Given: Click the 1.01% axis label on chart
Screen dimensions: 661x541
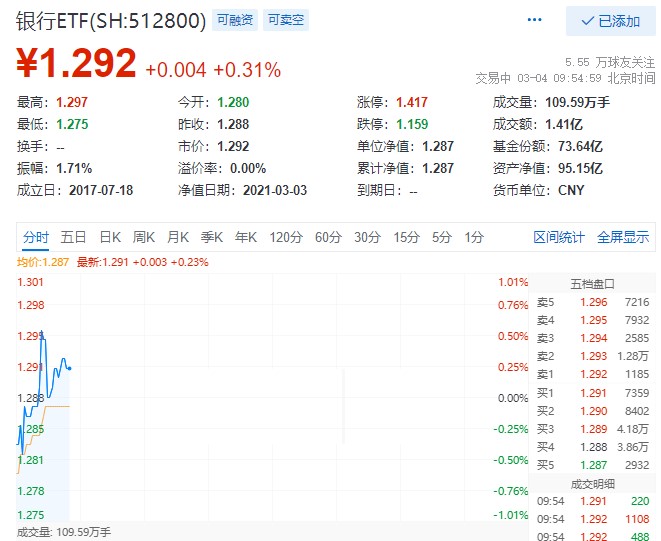Looking at the screenshot, I should coord(513,282).
